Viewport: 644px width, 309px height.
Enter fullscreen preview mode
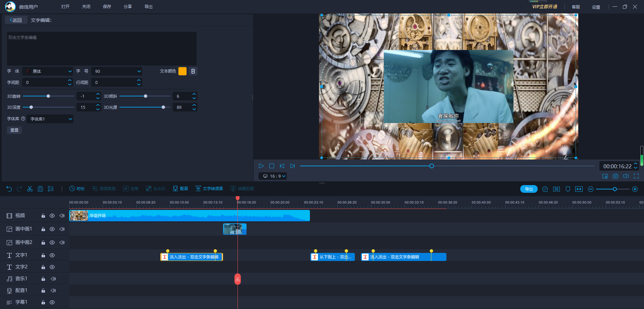(636, 176)
